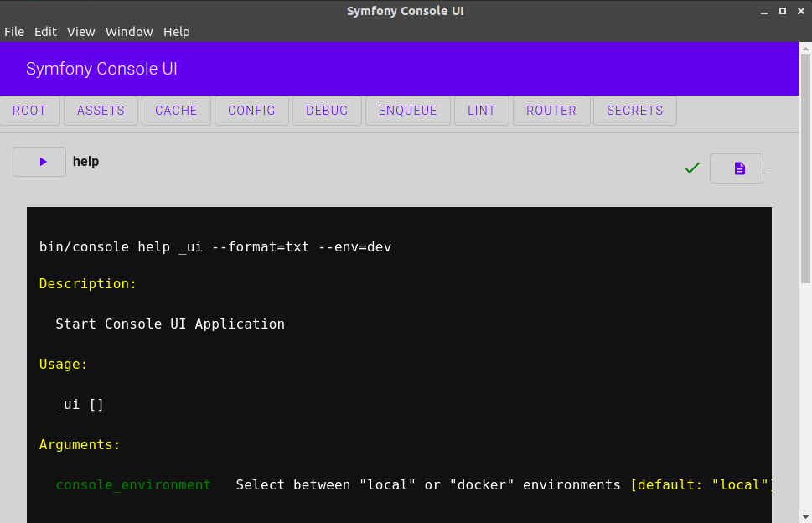812x523 pixels.
Task: Select the ROUTER tab
Action: (551, 111)
